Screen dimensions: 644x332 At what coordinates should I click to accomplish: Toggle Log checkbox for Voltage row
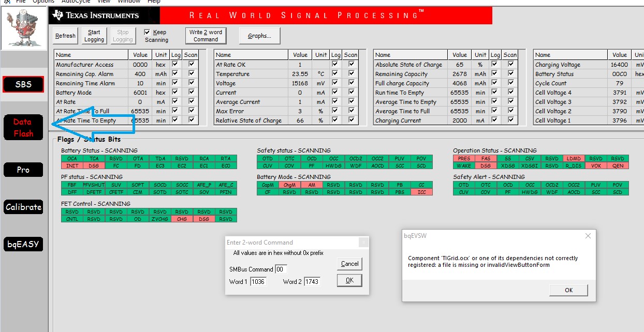coord(335,83)
